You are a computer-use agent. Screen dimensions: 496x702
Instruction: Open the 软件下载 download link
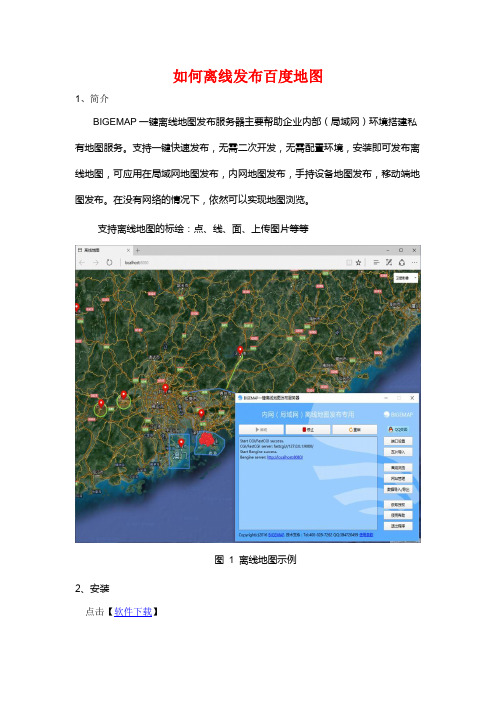[133, 612]
